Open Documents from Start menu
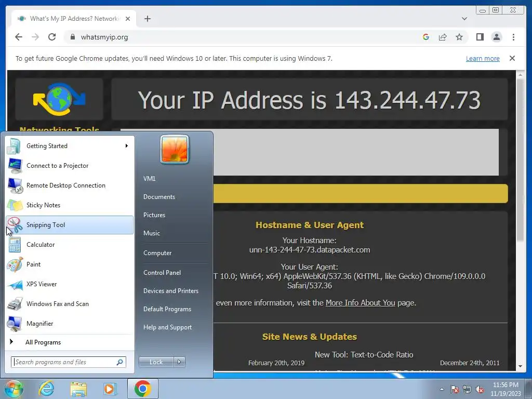This screenshot has width=532, height=399. pos(159,197)
